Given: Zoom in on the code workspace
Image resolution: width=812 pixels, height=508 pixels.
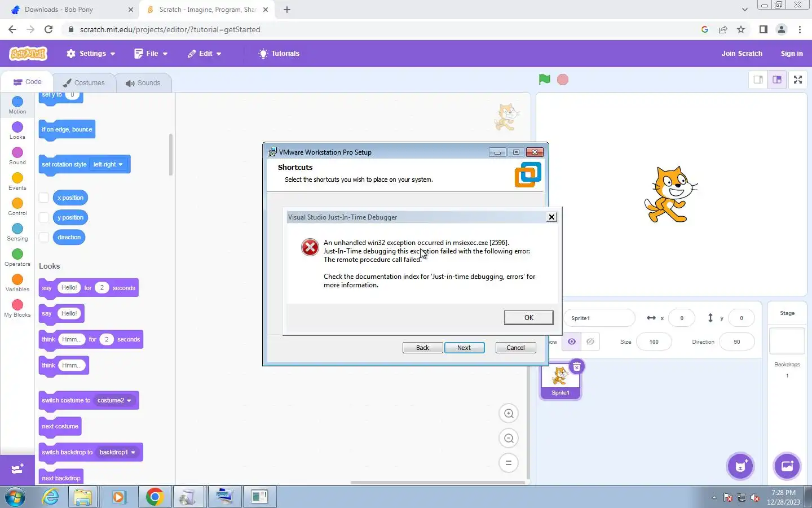Looking at the screenshot, I should coord(509,414).
